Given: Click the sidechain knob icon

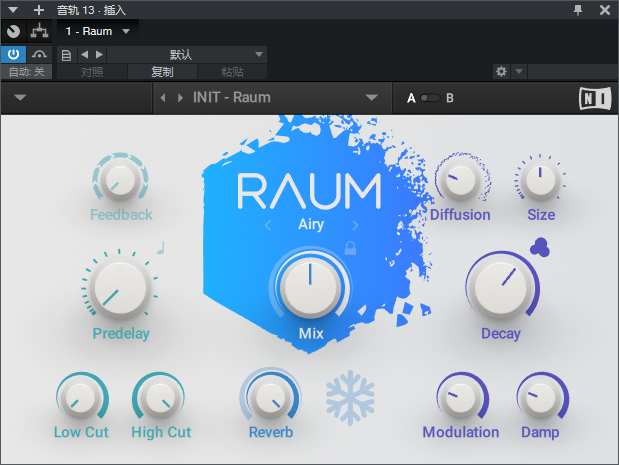Looking at the screenshot, I should coord(13,31).
